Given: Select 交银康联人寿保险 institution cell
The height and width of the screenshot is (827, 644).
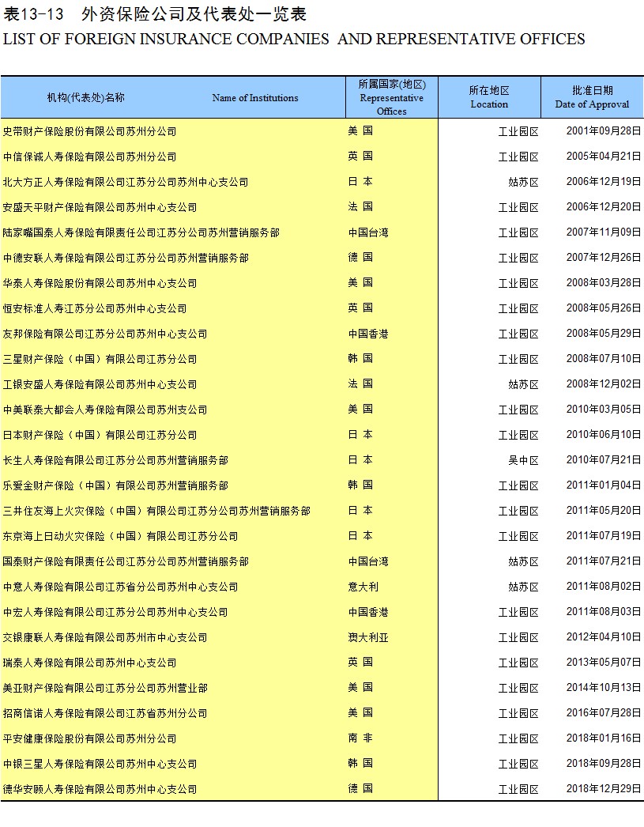Looking at the screenshot, I should click(105, 638).
